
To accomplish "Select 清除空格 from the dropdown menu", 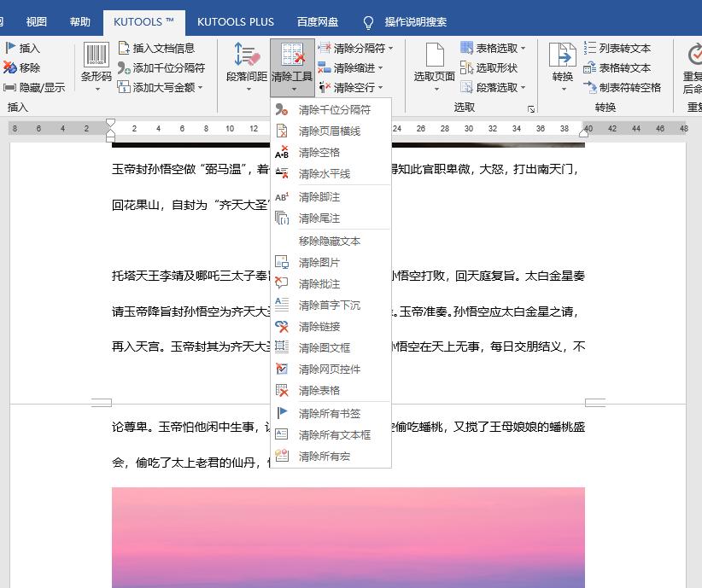I will (320, 153).
